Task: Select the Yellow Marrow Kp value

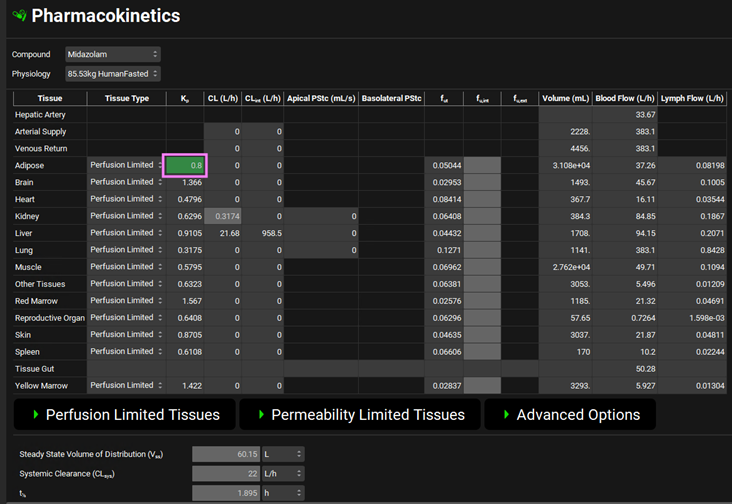Action: (x=185, y=385)
